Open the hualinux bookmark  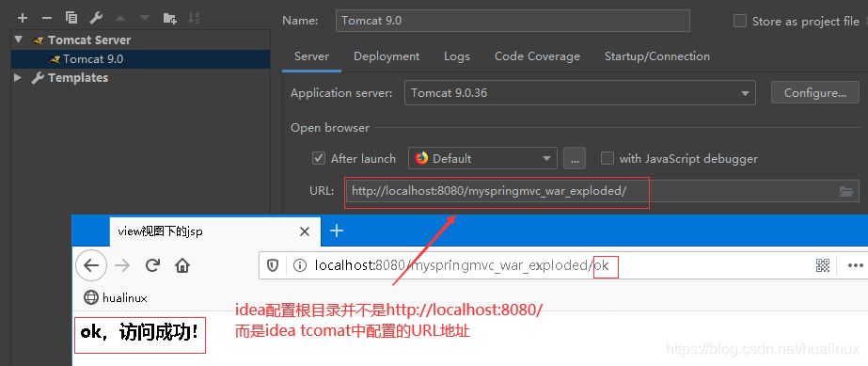pos(115,298)
